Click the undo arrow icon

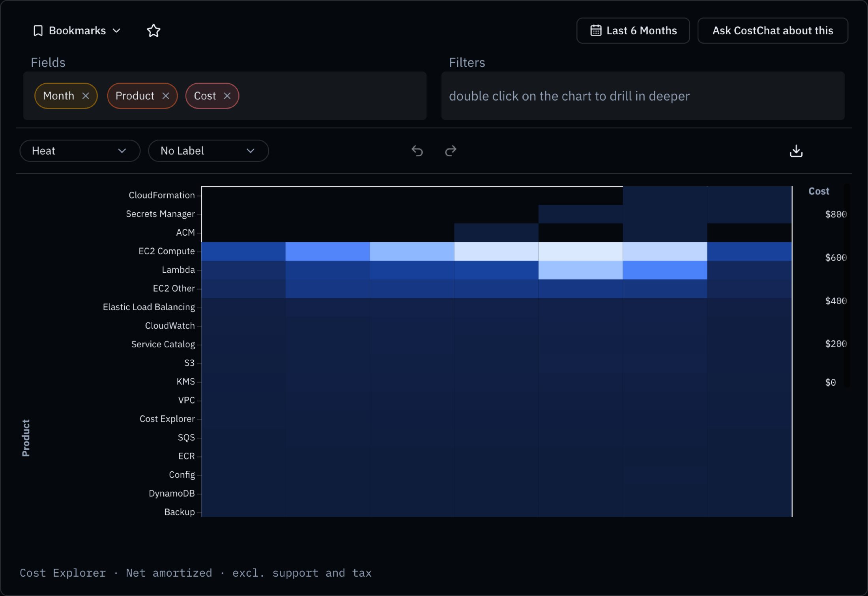[417, 151]
